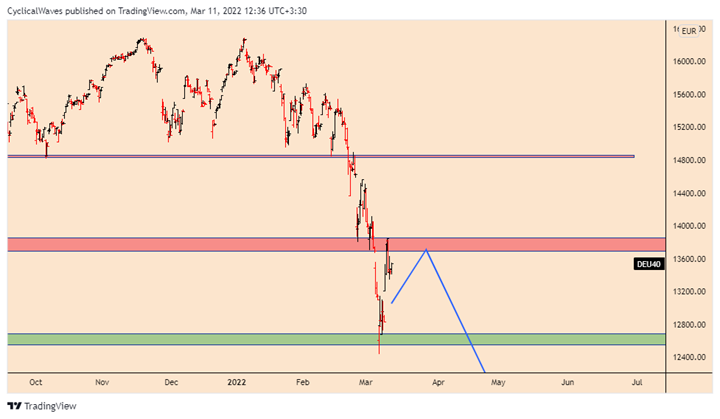The width and height of the screenshot is (720, 419).
Task: Click the TradingView logo at bottom
Action: pos(42,406)
